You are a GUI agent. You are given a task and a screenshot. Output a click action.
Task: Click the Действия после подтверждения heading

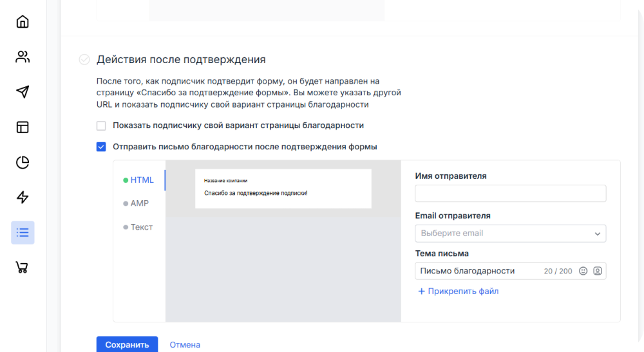pos(181,59)
